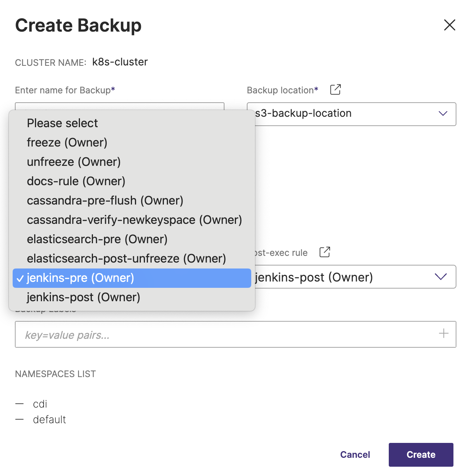Select cassandra-pre-flush (Owner) option
The image size is (475, 476).
pos(105,200)
